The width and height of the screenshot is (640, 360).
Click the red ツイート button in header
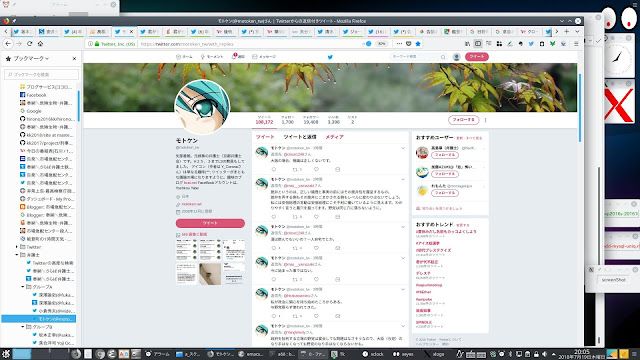click(x=477, y=57)
